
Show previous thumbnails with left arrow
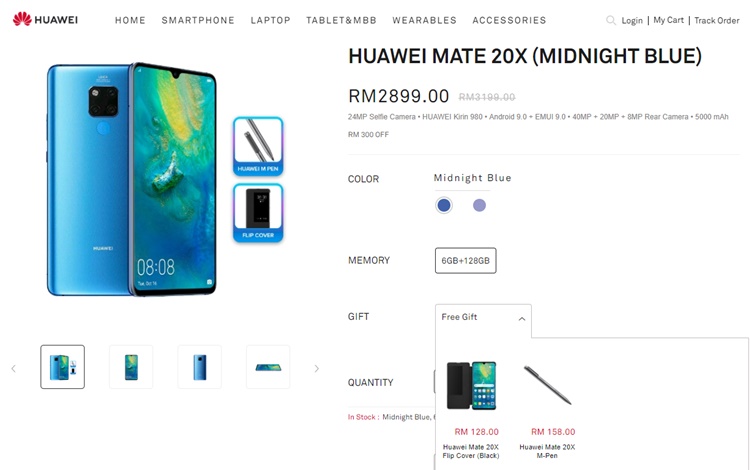click(13, 368)
